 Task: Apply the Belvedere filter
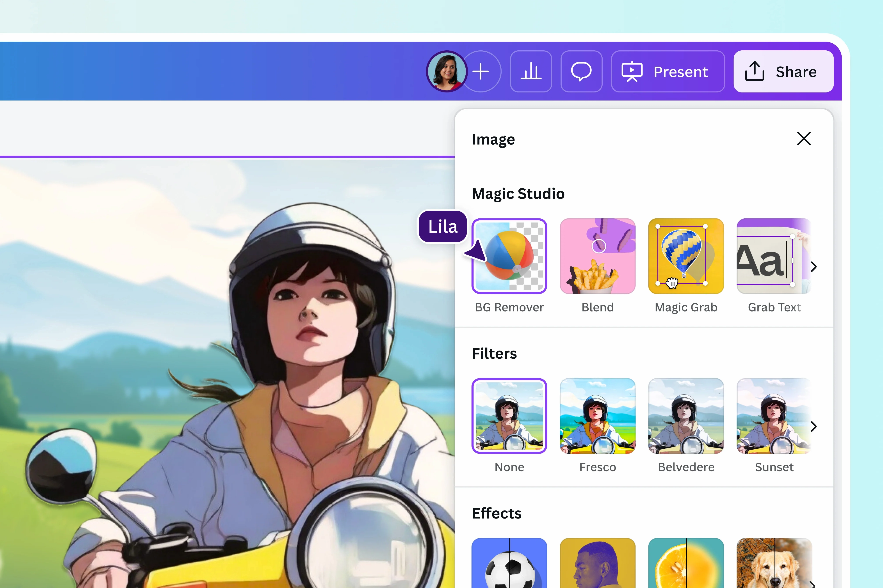tap(686, 416)
